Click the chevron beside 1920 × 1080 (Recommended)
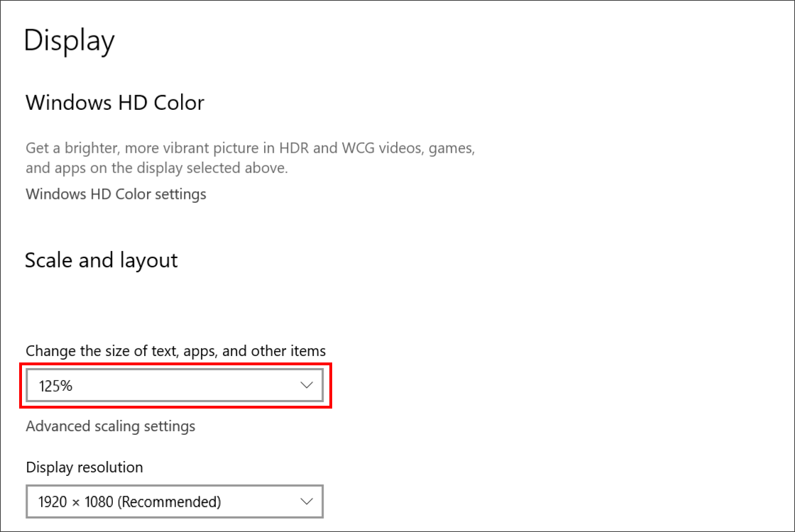This screenshot has width=795, height=532. 306,501
